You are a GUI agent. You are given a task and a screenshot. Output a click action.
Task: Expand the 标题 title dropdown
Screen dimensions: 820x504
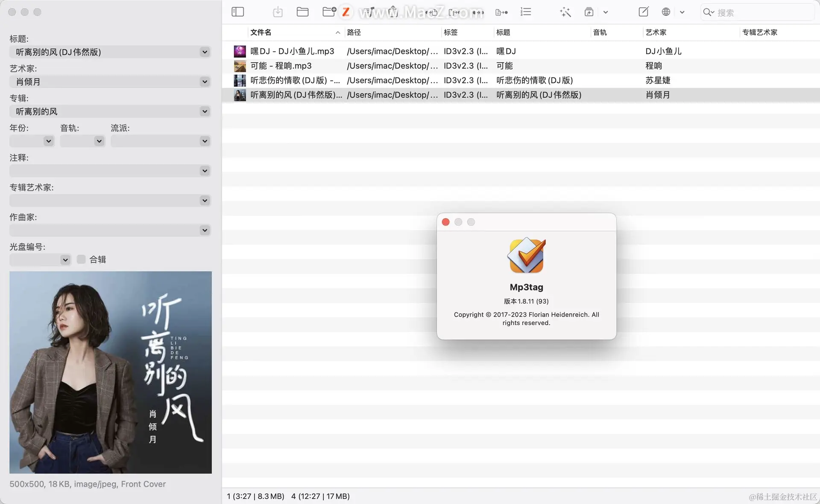click(205, 52)
